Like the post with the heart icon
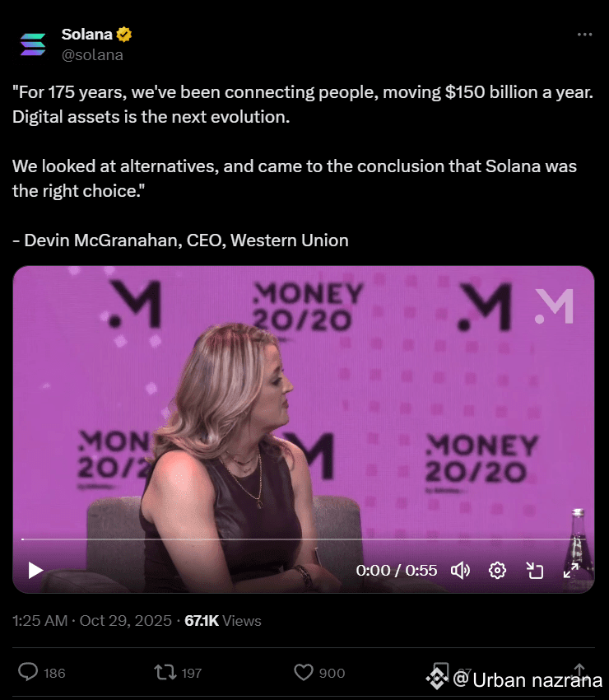The height and width of the screenshot is (700, 609). pos(304,672)
